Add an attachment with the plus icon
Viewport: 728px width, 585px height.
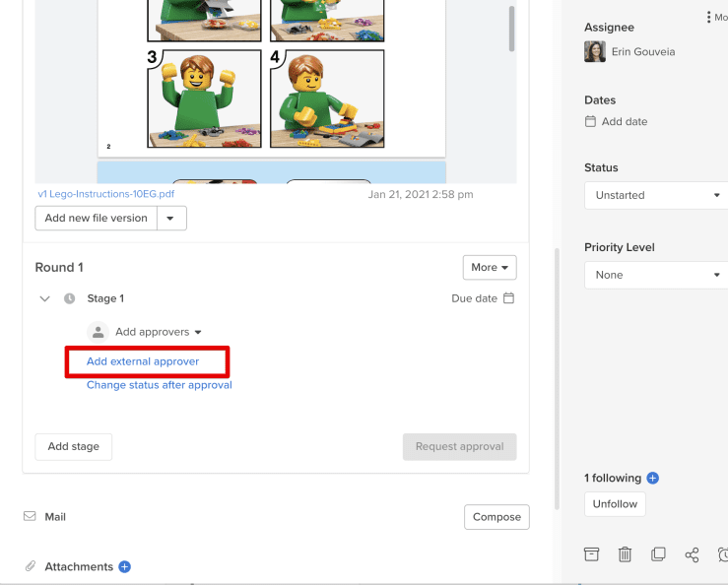pos(124,566)
